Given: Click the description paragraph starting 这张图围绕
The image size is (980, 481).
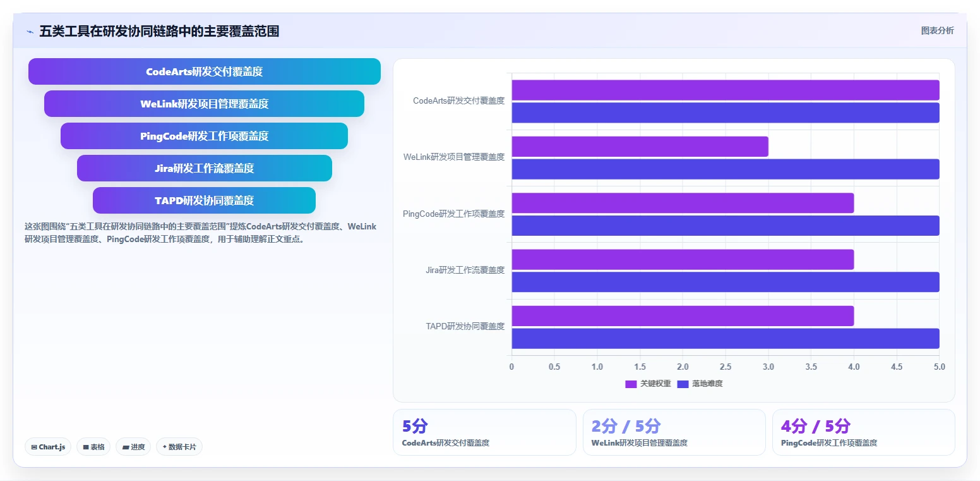Looking at the screenshot, I should click(x=200, y=233).
